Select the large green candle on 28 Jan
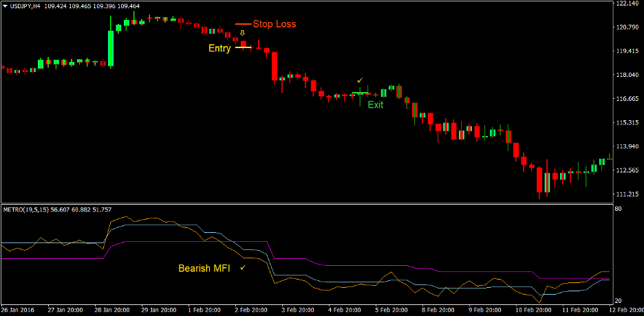The image size is (644, 316). pyautogui.click(x=111, y=48)
